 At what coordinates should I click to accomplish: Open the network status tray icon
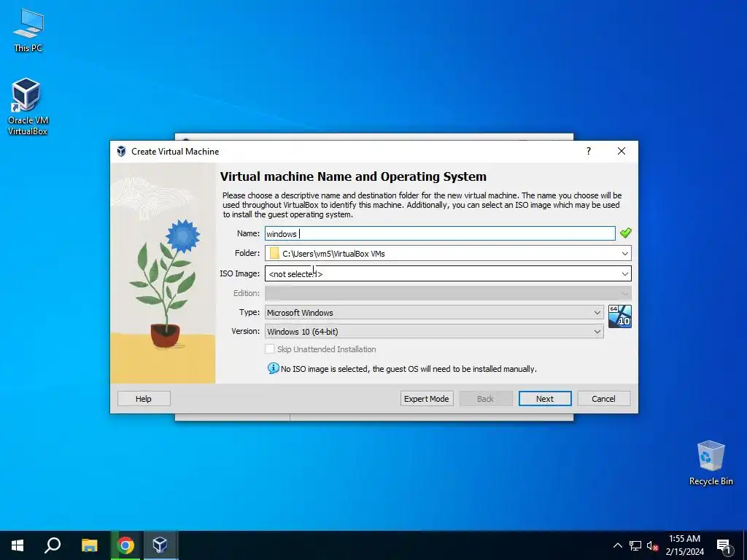[635, 545]
